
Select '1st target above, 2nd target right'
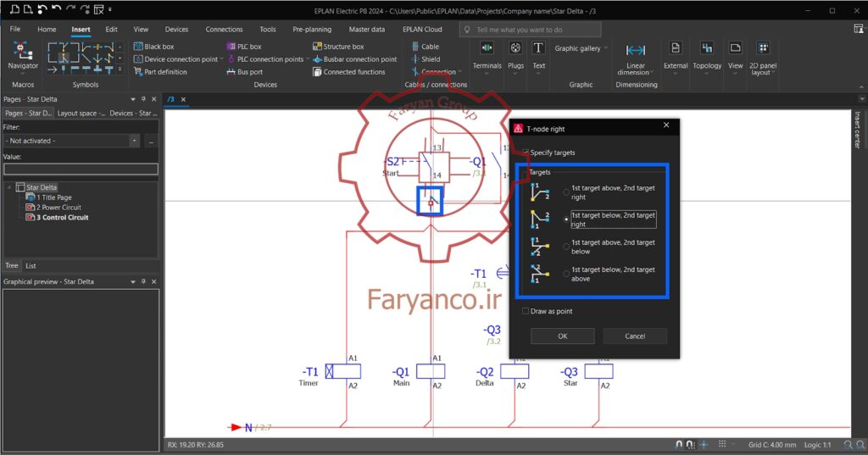coord(565,192)
